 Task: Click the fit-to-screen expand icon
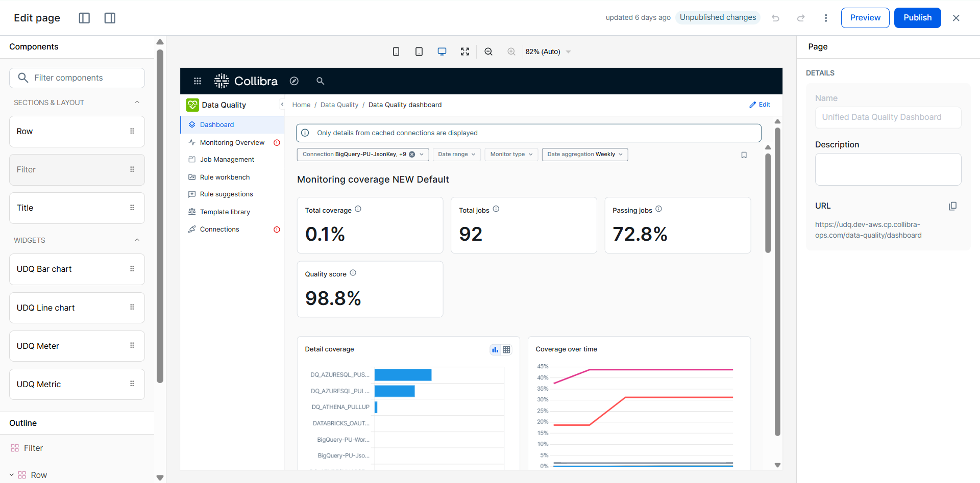click(465, 52)
